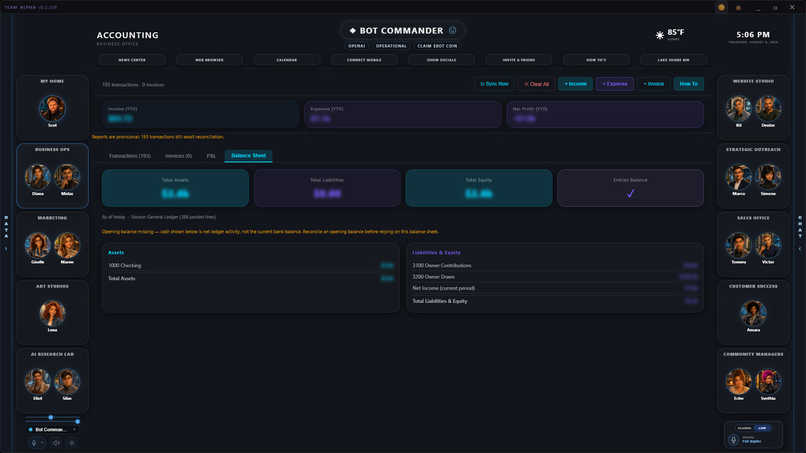
Task: Click the red Clear All button
Action: (537, 84)
